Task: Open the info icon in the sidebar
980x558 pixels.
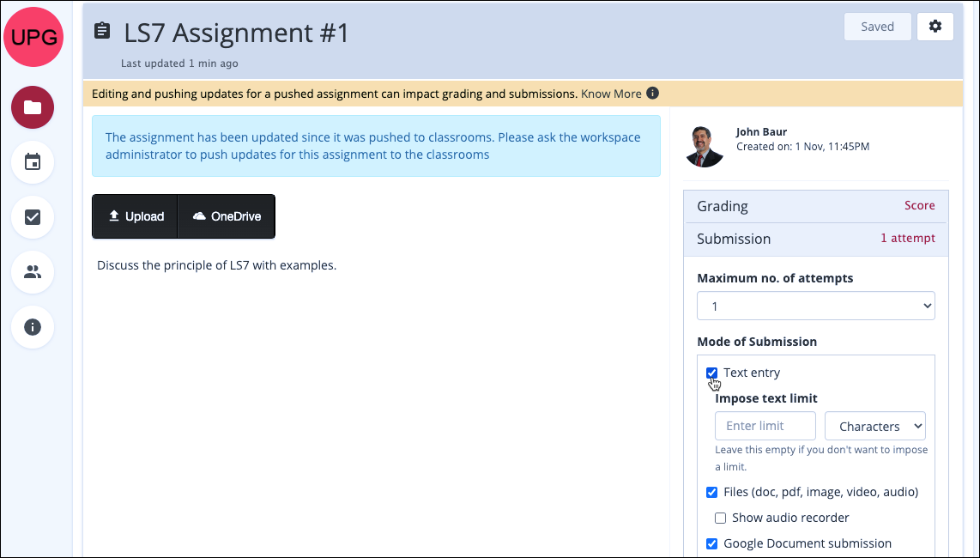Action: tap(33, 327)
